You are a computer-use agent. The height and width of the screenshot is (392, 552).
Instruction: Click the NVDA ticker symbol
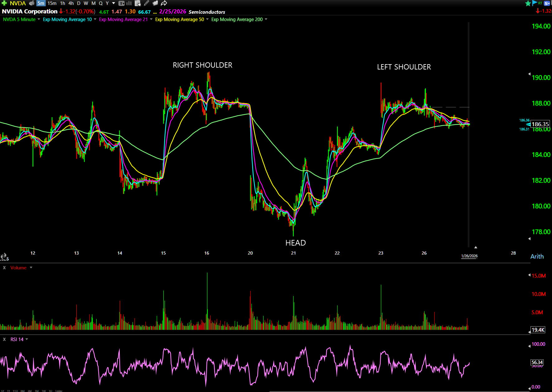click(x=18, y=3)
